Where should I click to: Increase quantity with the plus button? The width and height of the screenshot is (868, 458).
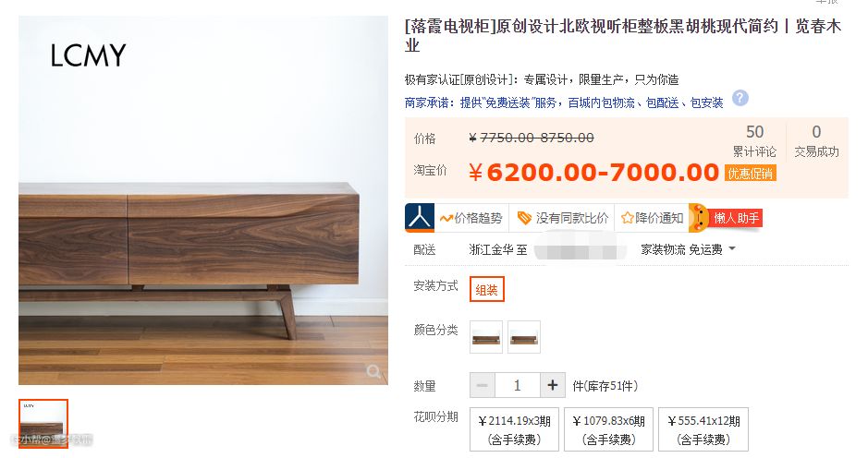553,385
